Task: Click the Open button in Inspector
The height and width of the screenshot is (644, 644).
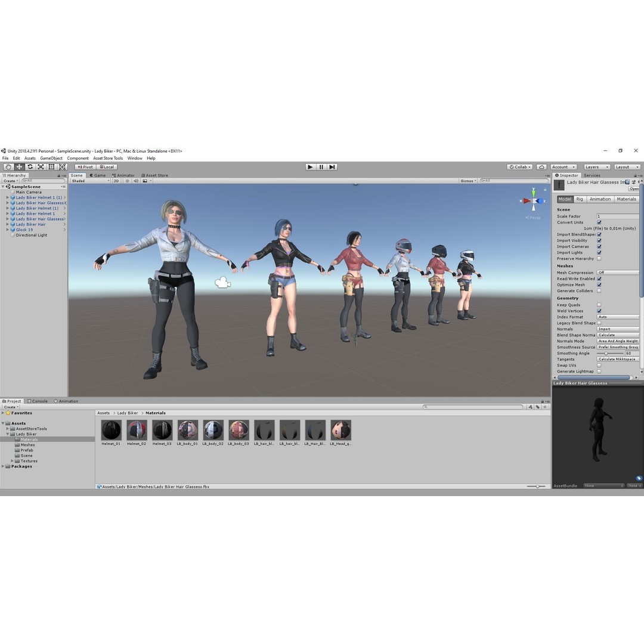Action: tap(634, 189)
